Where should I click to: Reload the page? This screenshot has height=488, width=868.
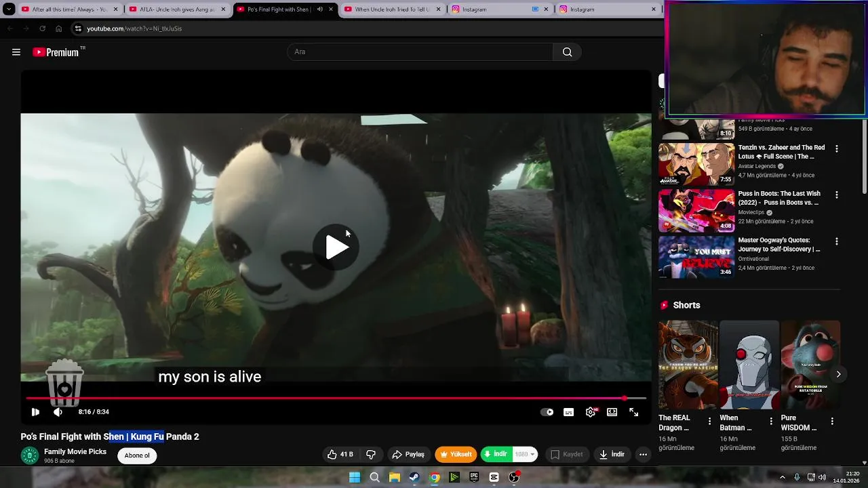point(42,28)
